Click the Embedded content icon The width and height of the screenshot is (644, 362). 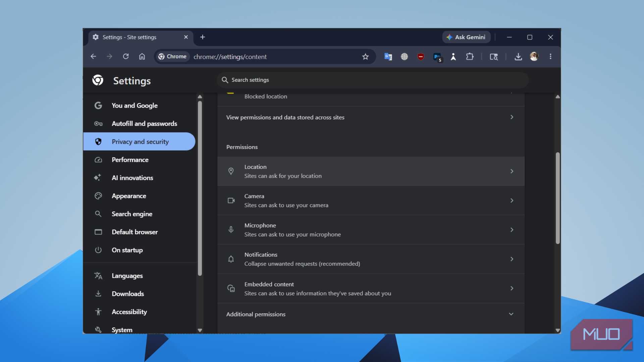tap(231, 288)
